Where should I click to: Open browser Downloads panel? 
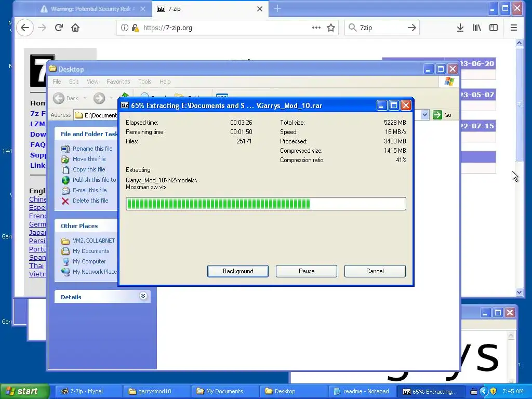coord(460,28)
